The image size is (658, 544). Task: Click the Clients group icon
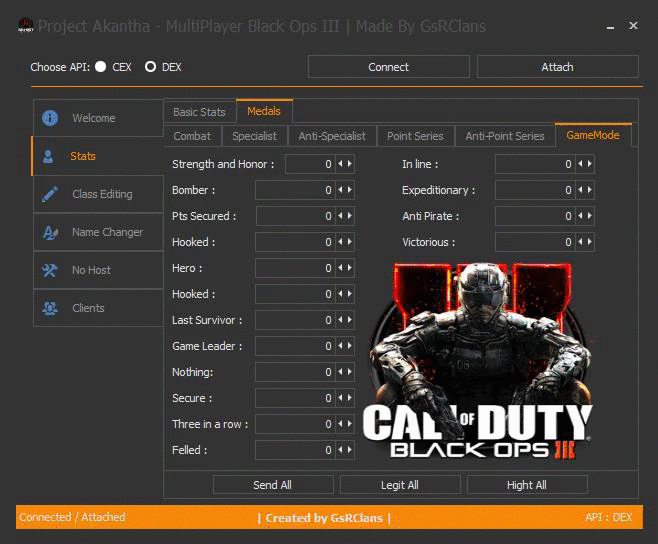[x=50, y=308]
